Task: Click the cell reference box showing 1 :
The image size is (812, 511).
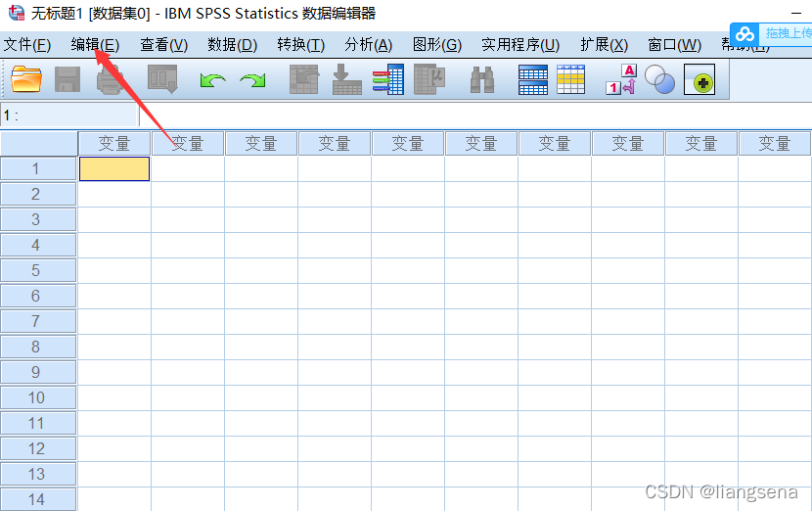Action: click(x=68, y=116)
